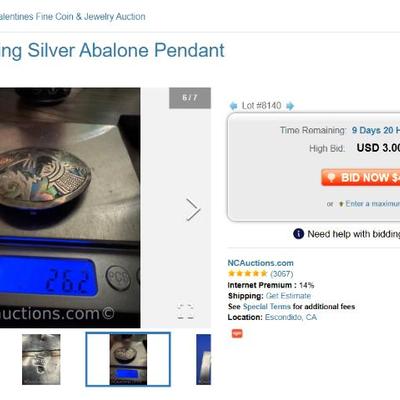This screenshot has height=400, width=400.
Task: Click the Need help with bidding text
Action: (x=354, y=234)
